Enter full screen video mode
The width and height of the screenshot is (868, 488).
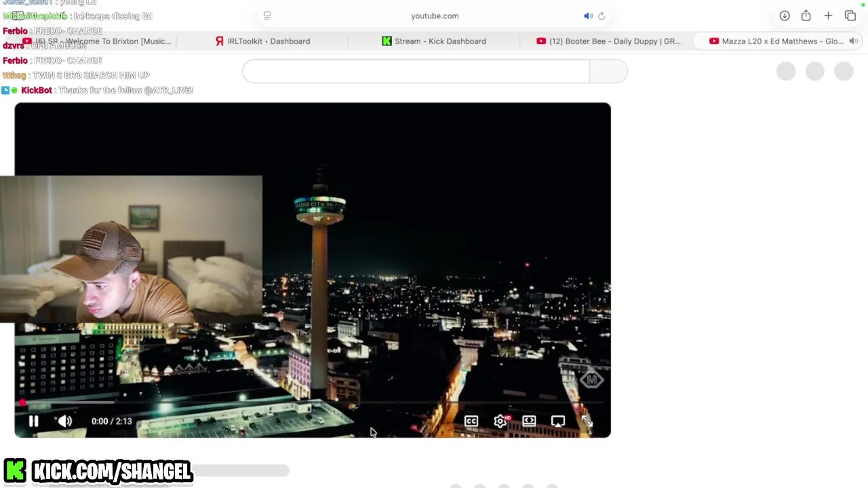coord(587,421)
